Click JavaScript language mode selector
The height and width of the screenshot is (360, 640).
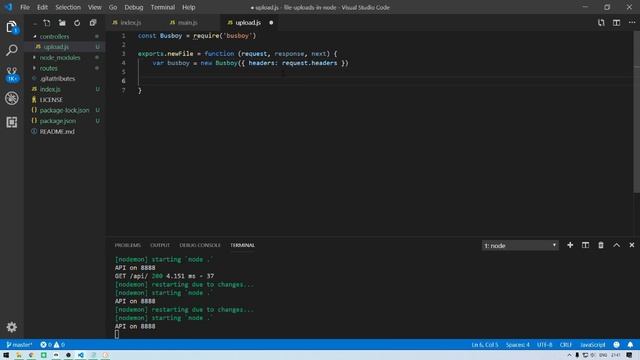(x=593, y=345)
